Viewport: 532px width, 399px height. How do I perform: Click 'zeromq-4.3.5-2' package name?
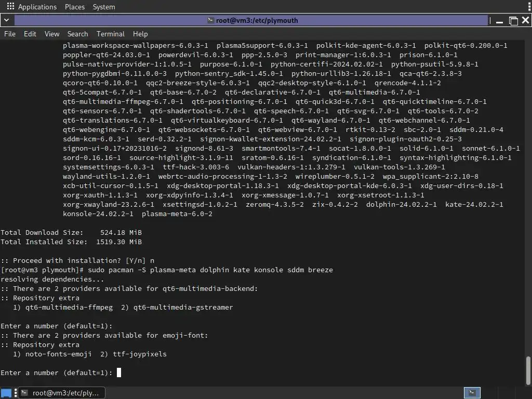click(x=275, y=205)
